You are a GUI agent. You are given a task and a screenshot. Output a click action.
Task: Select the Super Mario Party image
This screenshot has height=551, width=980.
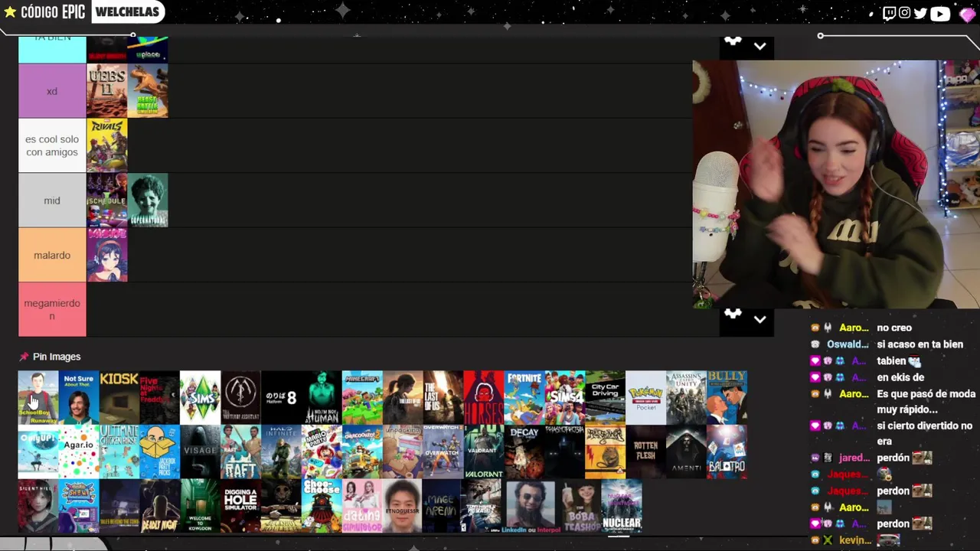(x=322, y=452)
